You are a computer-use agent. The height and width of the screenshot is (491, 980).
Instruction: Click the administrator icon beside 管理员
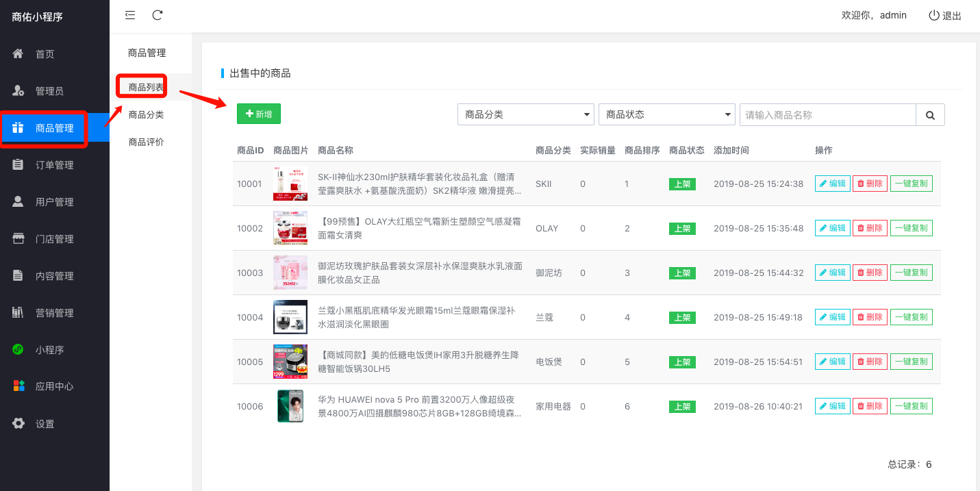18,90
